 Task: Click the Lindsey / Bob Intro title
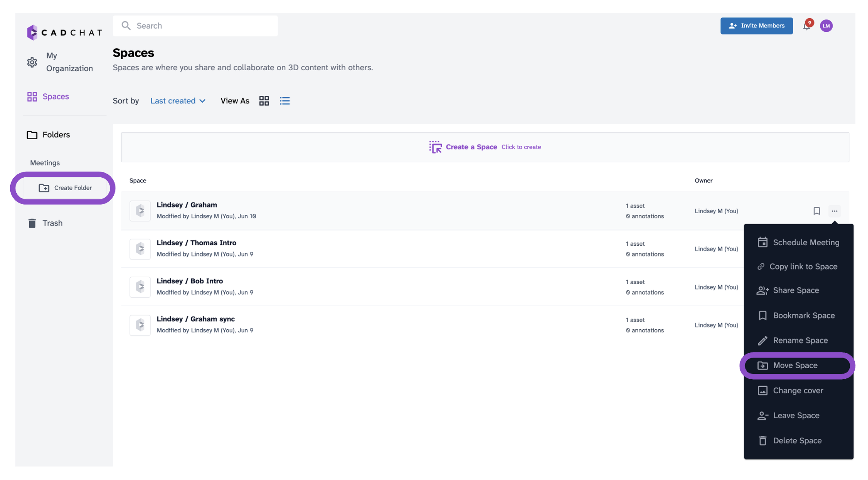point(190,281)
